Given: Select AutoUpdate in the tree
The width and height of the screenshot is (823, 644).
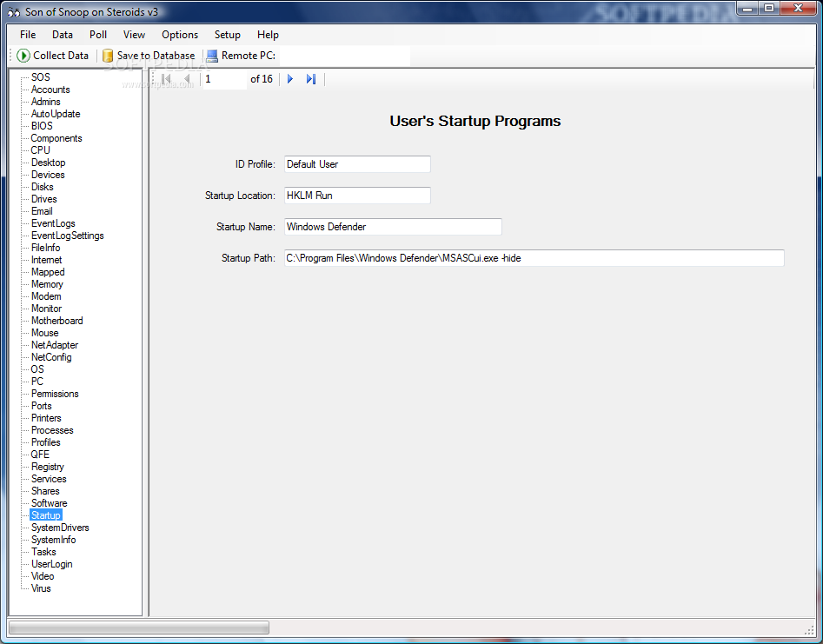Looking at the screenshot, I should tap(56, 114).
